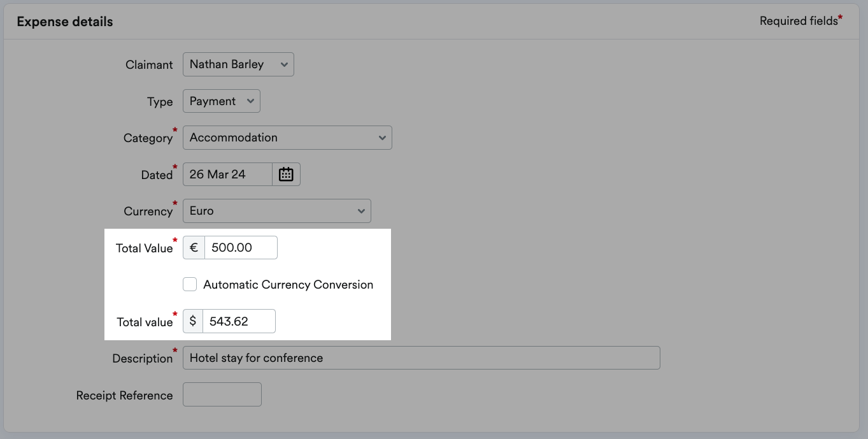Click the Receipt Reference label
The width and height of the screenshot is (868, 439).
pyautogui.click(x=124, y=396)
